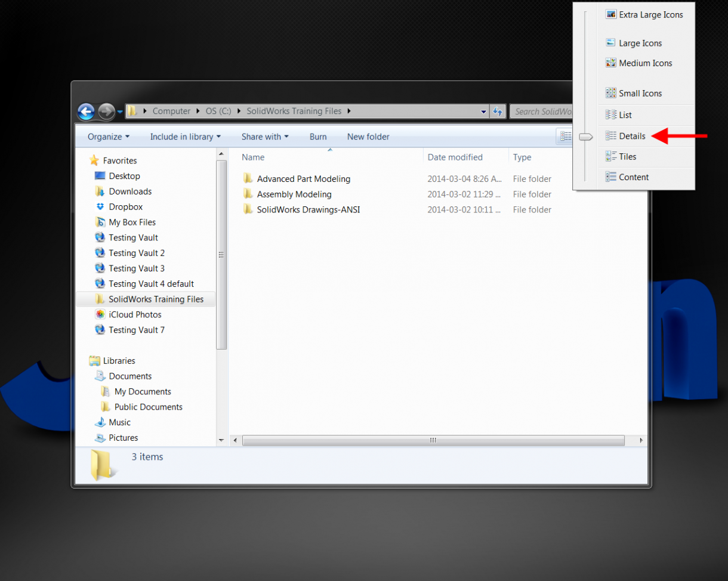Click the Change your view toolbar icon

click(565, 137)
